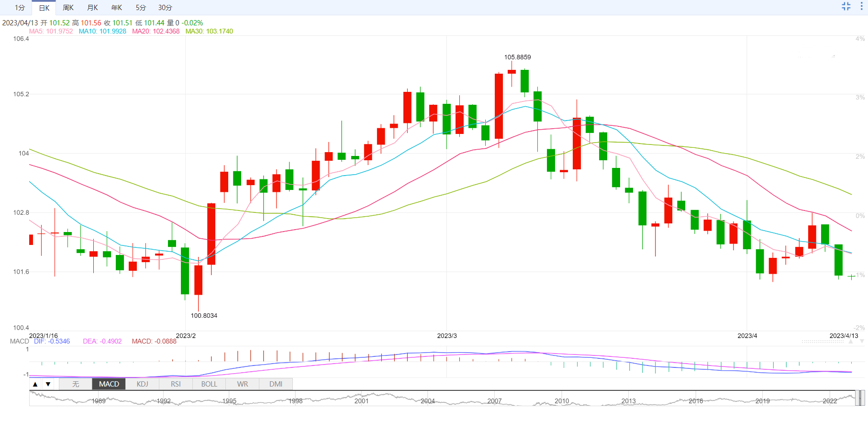Click the left handle of the timeline range
Viewport: 868px width, 421px height.
(x=857, y=398)
